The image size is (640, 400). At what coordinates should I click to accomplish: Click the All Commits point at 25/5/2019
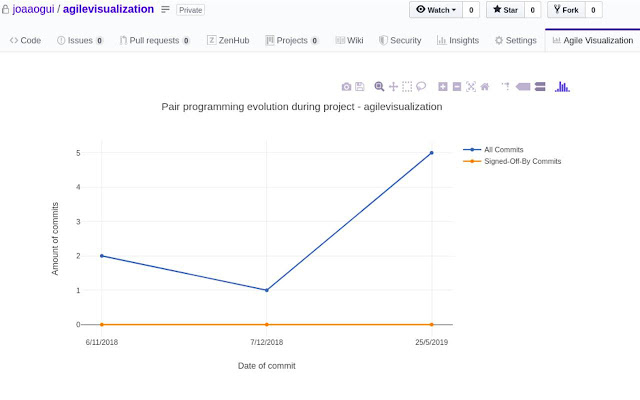[431, 153]
